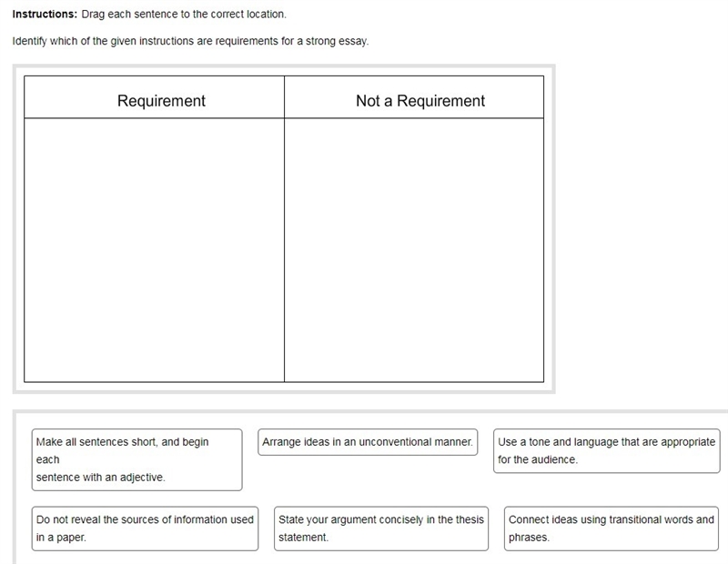Choose the card about beginning sentences with adjectives

[x=137, y=459]
